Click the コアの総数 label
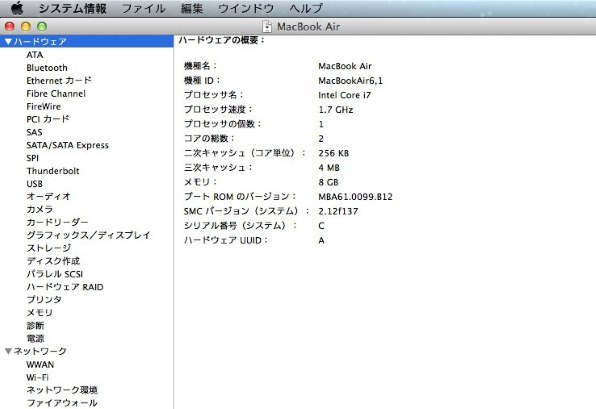Viewport: 596px width, 409px height. click(209, 138)
